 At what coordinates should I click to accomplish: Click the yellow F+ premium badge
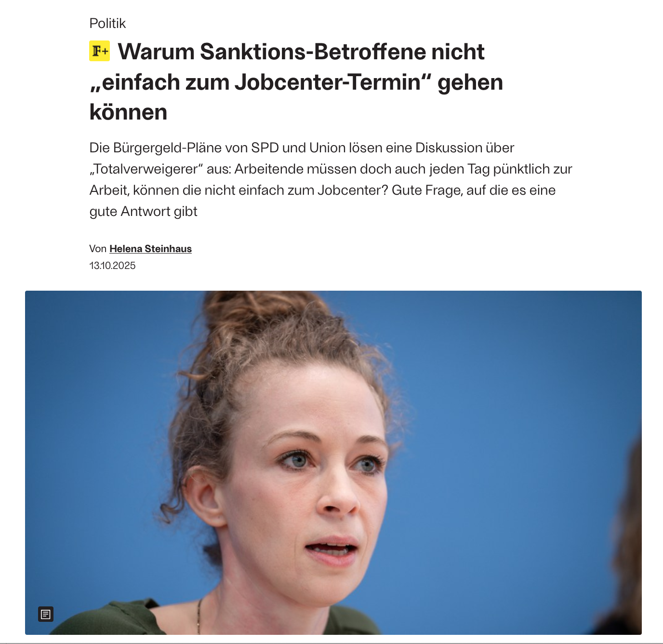click(x=100, y=51)
